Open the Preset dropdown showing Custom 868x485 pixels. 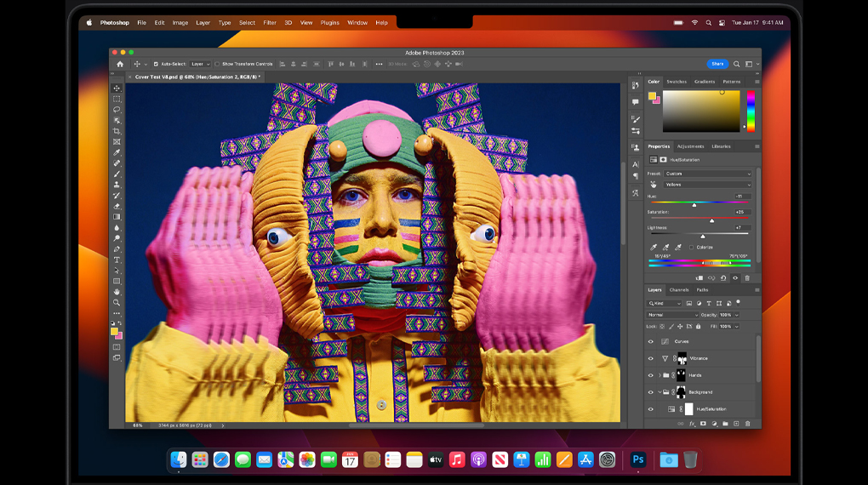[708, 174]
